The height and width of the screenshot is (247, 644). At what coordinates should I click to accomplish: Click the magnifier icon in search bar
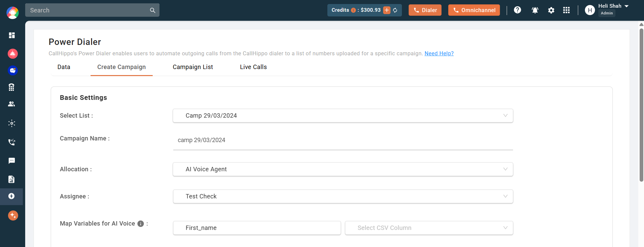[x=152, y=10]
